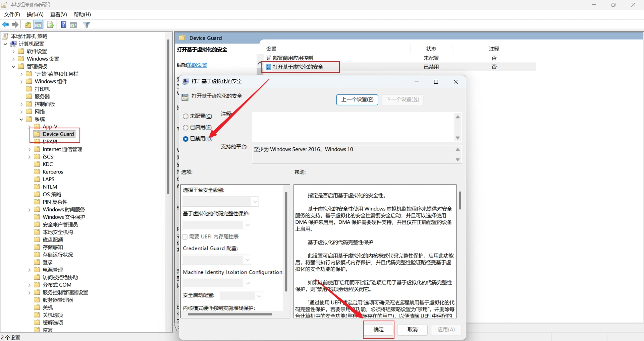Click the 本地计算机 策略 root icon
Image resolution: width=644 pixels, height=341 pixels.
5,36
